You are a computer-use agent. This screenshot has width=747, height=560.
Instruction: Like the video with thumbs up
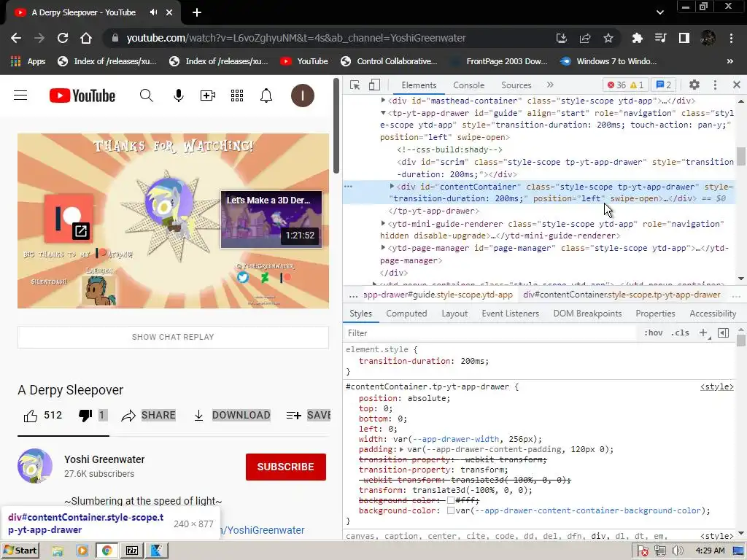pyautogui.click(x=31, y=416)
